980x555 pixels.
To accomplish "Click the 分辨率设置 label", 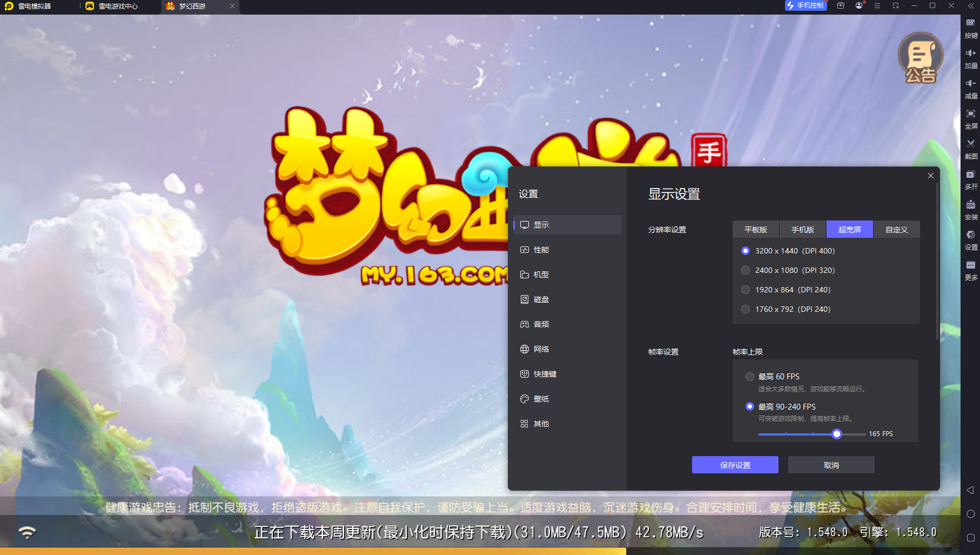I will tap(667, 230).
